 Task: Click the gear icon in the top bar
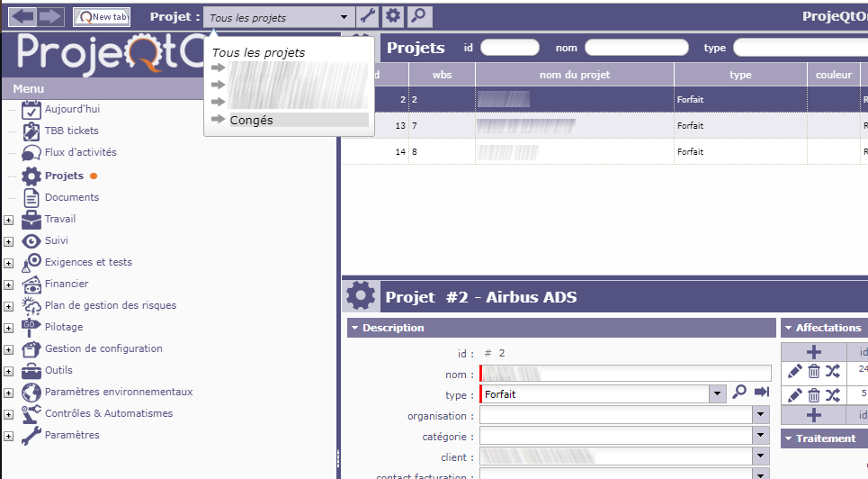pos(393,16)
